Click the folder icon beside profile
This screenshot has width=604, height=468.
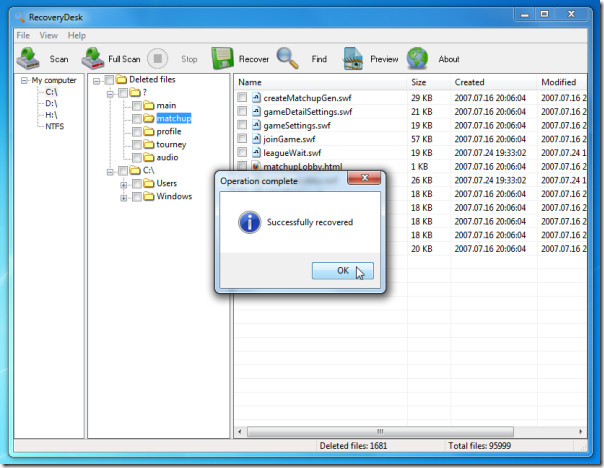coord(149,131)
